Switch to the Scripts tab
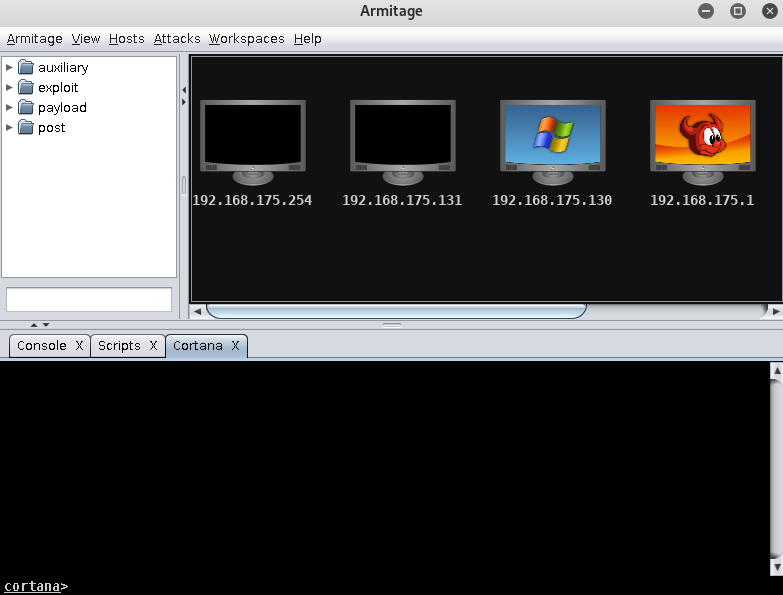The image size is (783, 595). pyautogui.click(x=119, y=345)
